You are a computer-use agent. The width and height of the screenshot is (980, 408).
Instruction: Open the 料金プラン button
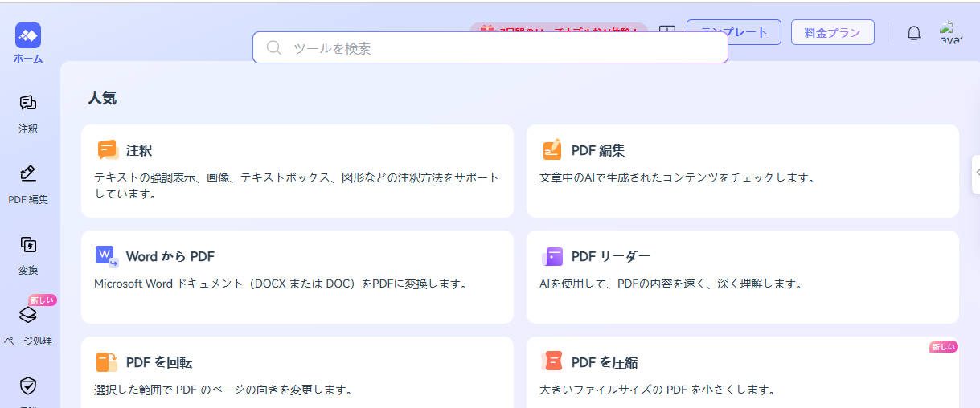tap(833, 32)
